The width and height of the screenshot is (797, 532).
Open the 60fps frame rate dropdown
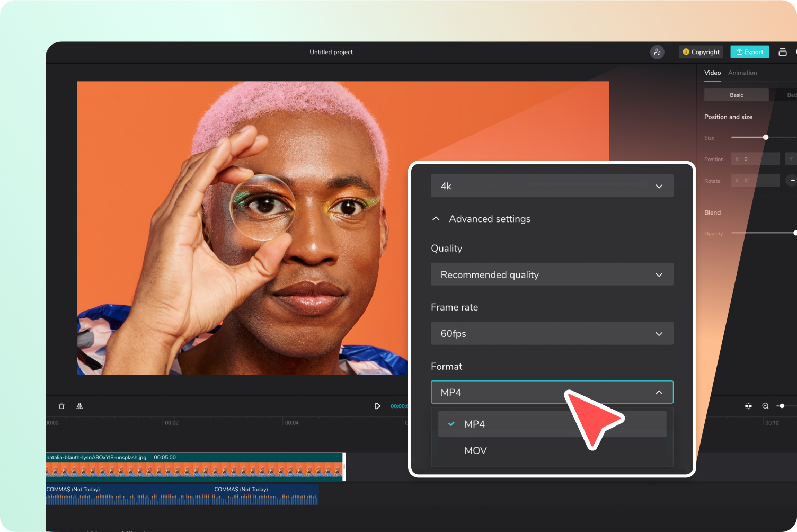click(x=552, y=333)
